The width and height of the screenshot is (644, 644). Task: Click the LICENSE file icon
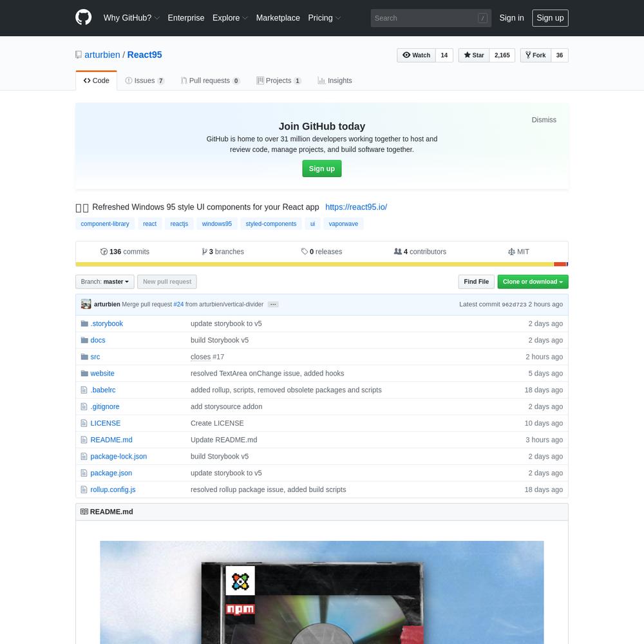point(84,423)
